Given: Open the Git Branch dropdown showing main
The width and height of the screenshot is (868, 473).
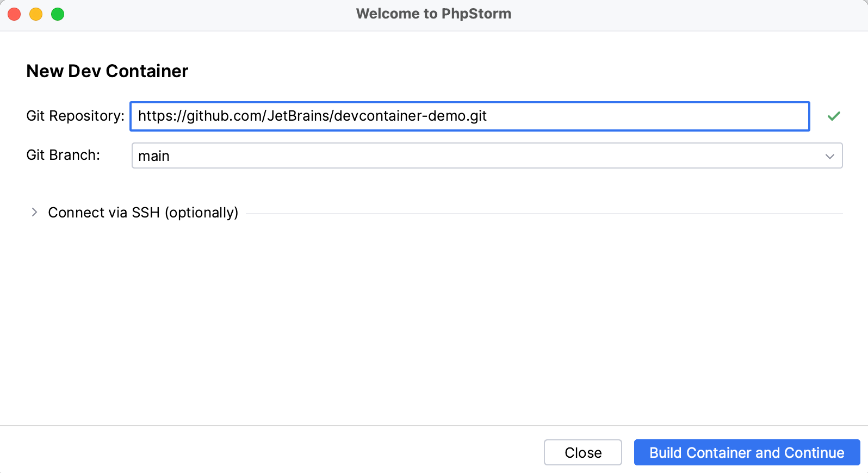Looking at the screenshot, I should click(x=487, y=155).
